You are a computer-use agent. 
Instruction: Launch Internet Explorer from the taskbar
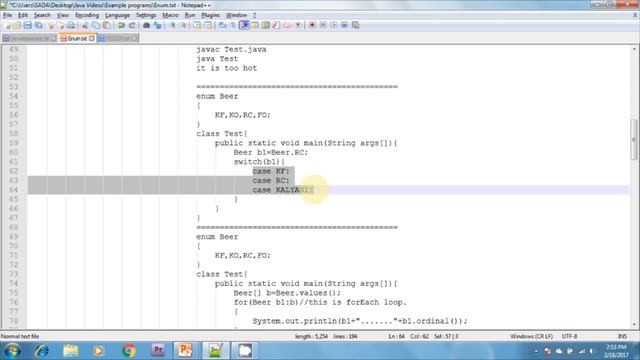pyautogui.click(x=42, y=351)
